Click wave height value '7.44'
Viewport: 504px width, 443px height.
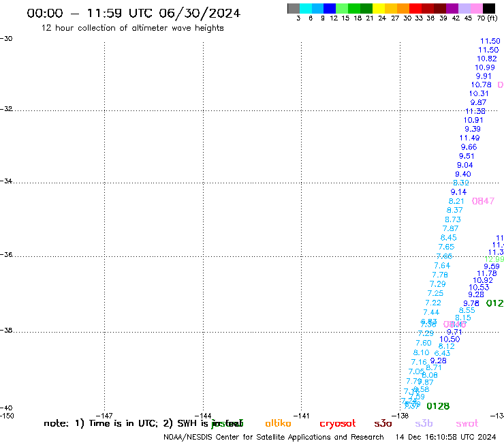click(x=431, y=312)
